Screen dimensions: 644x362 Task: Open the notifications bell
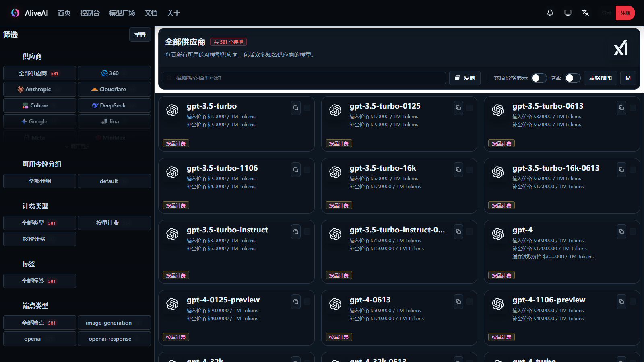(550, 13)
